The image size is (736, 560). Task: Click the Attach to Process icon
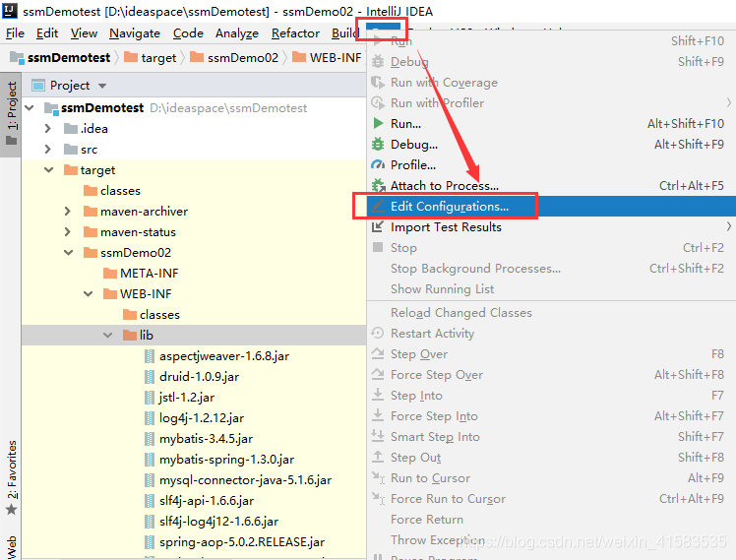(x=378, y=185)
